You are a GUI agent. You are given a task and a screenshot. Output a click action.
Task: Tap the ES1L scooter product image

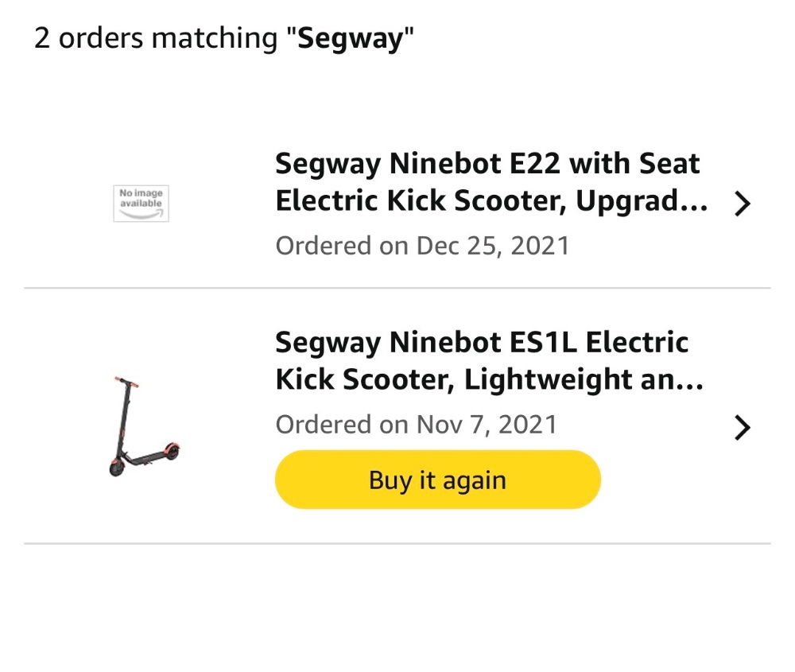(143, 427)
